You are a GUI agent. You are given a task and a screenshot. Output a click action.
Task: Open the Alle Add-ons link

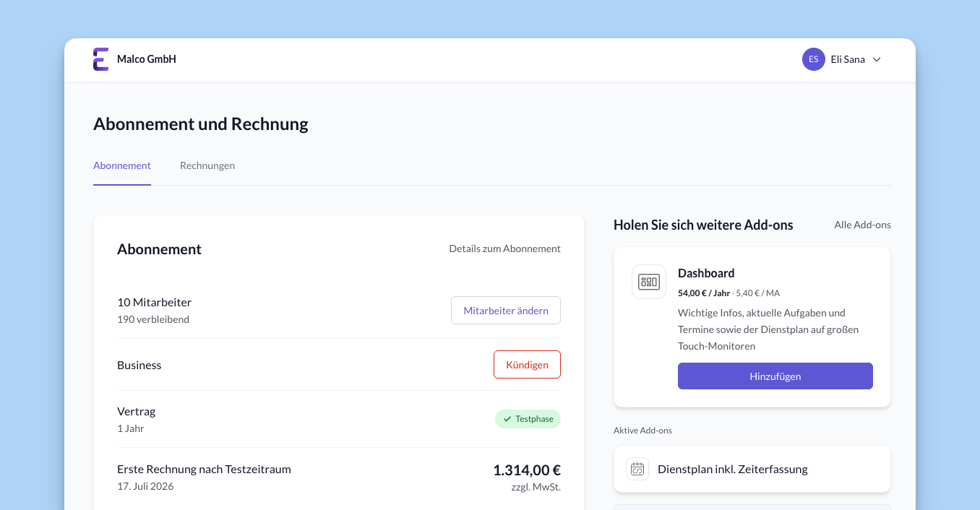pos(863,225)
